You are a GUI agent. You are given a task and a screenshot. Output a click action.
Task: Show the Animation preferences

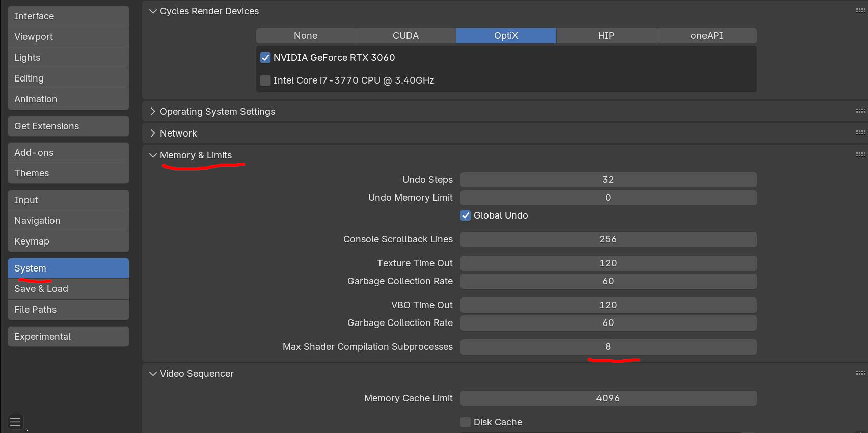point(68,99)
